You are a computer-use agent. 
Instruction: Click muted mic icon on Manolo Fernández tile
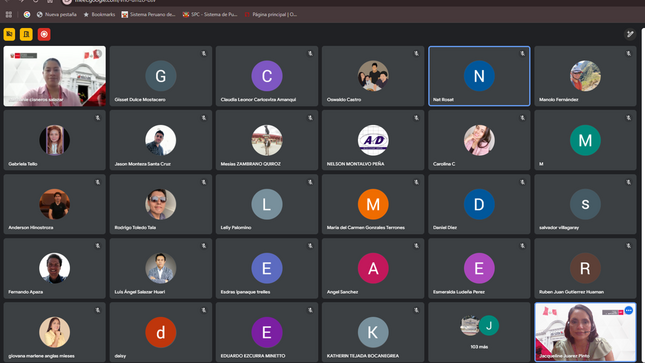(628, 54)
